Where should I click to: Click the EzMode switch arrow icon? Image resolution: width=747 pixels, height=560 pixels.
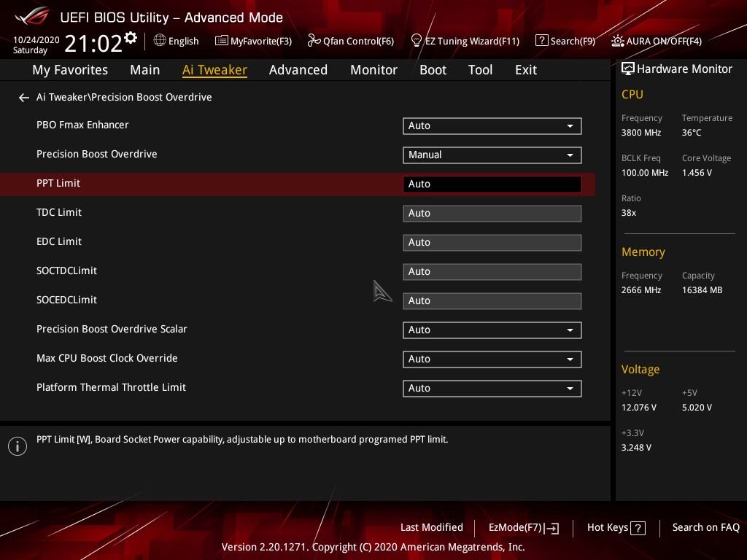coord(551,528)
